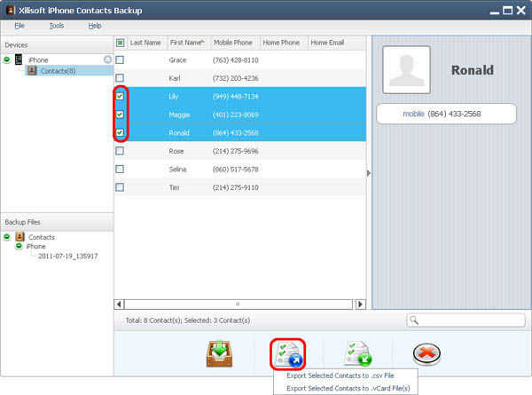532x395 pixels.
Task: Click the Contacts icon under Backup Files
Action: 20,236
